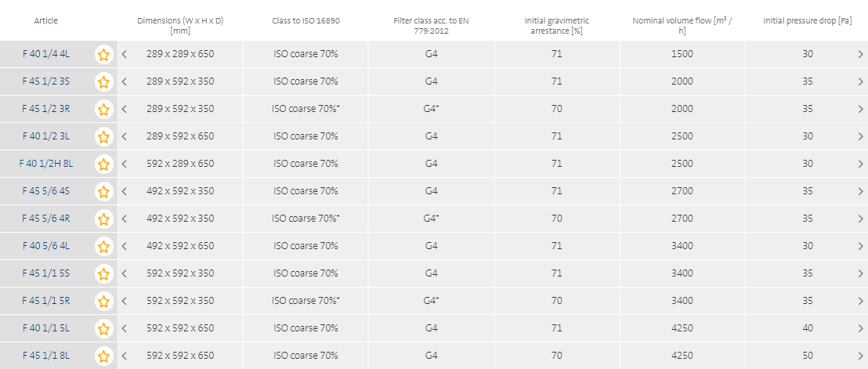Screen dimensions: 868x369
Task: Click the Initial pressure drop [Pa] header
Action: click(x=807, y=20)
